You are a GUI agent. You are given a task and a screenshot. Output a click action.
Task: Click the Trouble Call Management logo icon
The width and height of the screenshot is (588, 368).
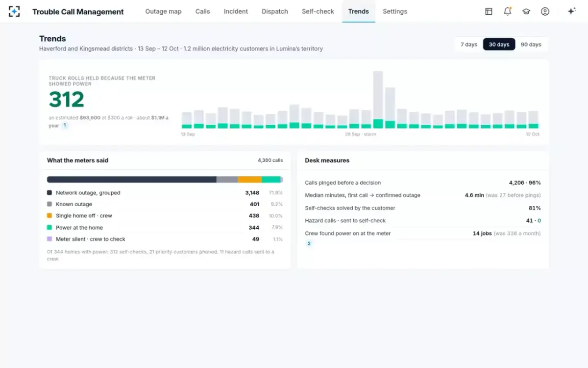coord(14,11)
